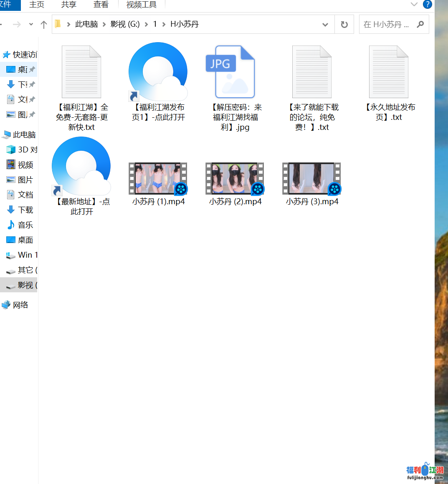Select the 【最新地址】 shortcut icon
The width and height of the screenshot is (448, 484).
tap(81, 167)
